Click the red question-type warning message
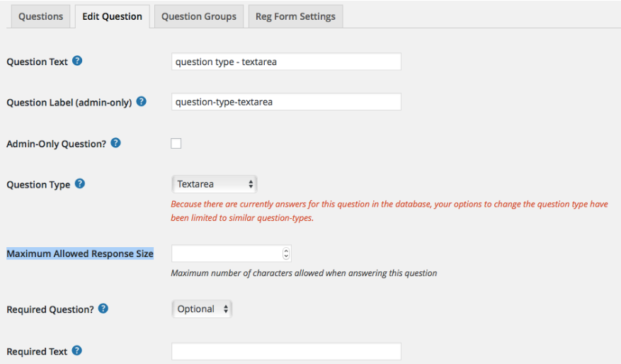 pos(389,211)
